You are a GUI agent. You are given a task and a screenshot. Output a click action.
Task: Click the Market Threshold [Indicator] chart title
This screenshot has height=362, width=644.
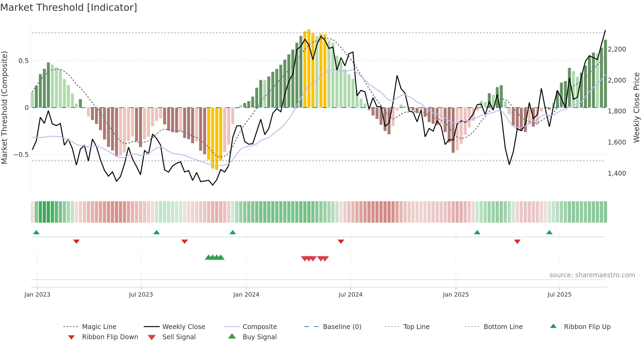tap(69, 8)
